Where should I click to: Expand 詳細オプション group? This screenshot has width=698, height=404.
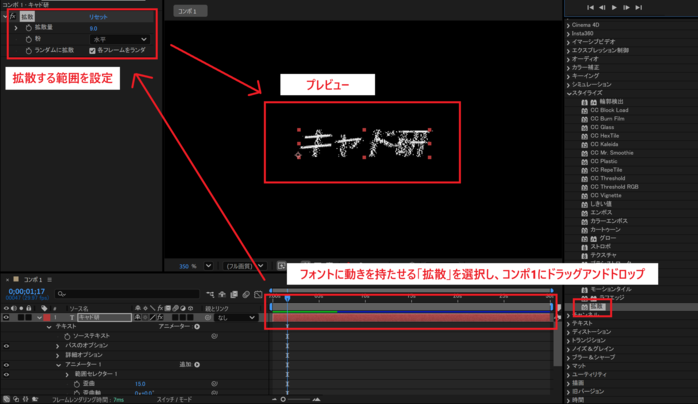pos(57,355)
